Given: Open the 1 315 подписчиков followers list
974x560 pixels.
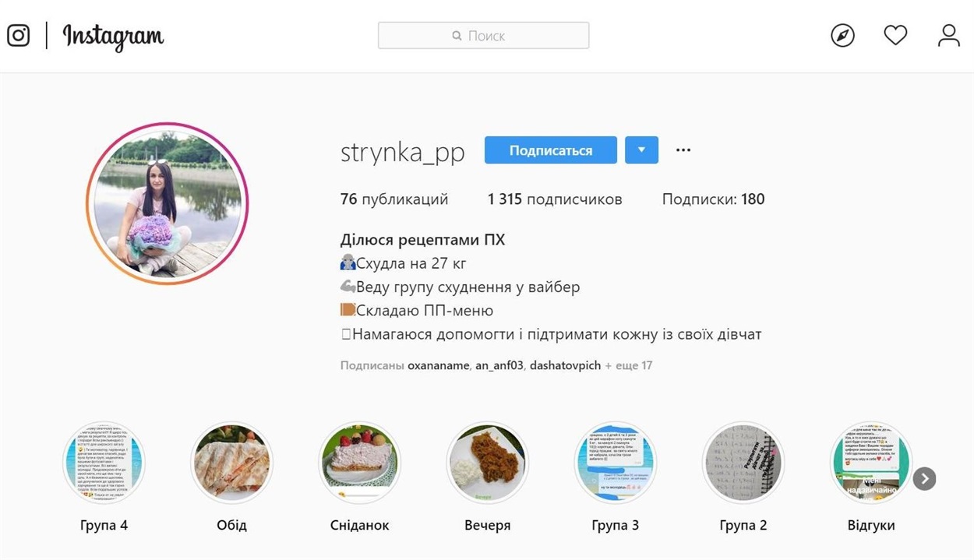Looking at the screenshot, I should pos(555,199).
